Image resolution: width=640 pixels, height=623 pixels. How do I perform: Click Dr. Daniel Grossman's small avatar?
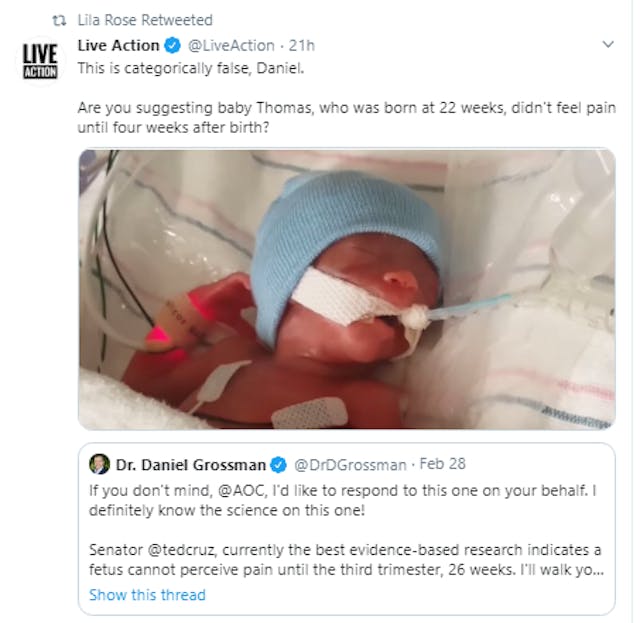click(99, 464)
